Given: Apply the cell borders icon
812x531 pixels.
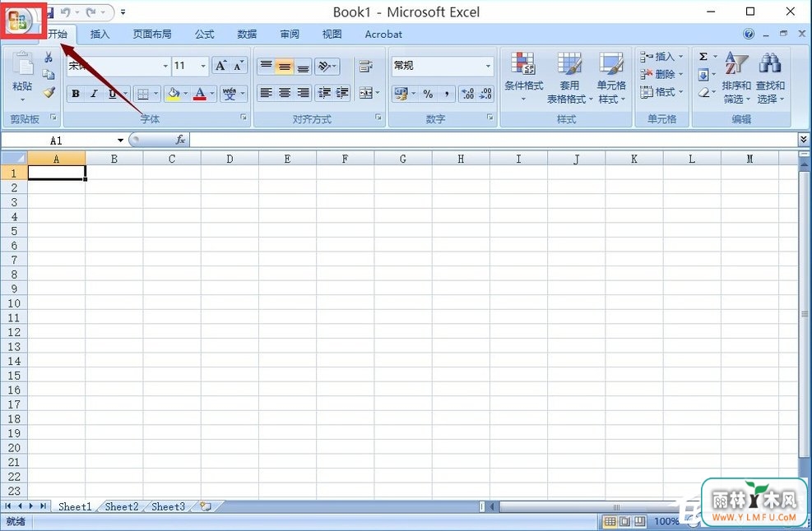Looking at the screenshot, I should [x=142, y=94].
